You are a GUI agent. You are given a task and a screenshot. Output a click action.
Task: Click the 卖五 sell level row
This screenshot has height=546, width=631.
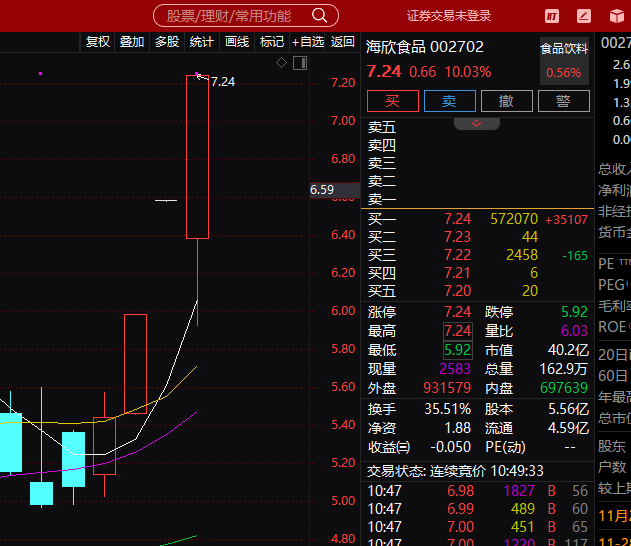pyautogui.click(x=478, y=128)
